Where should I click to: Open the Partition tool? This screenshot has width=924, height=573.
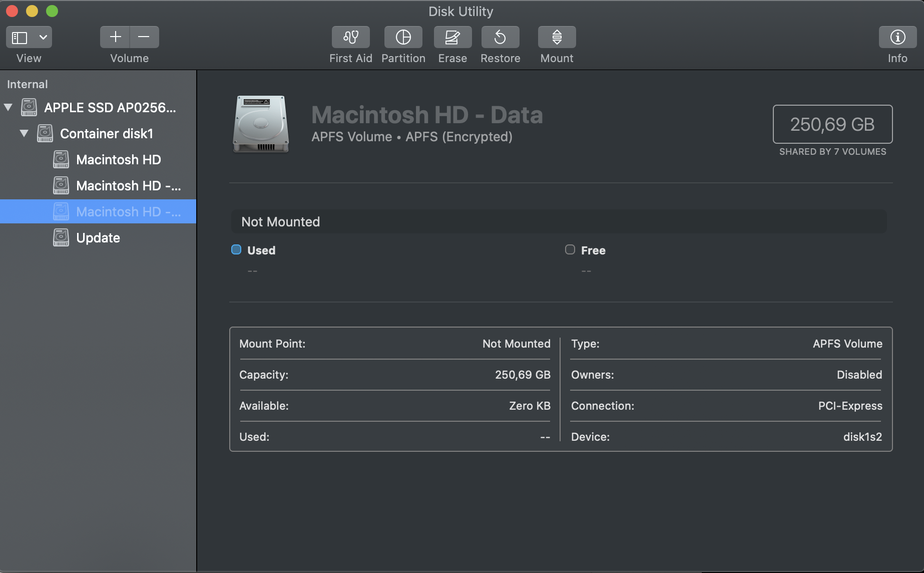[x=403, y=38]
